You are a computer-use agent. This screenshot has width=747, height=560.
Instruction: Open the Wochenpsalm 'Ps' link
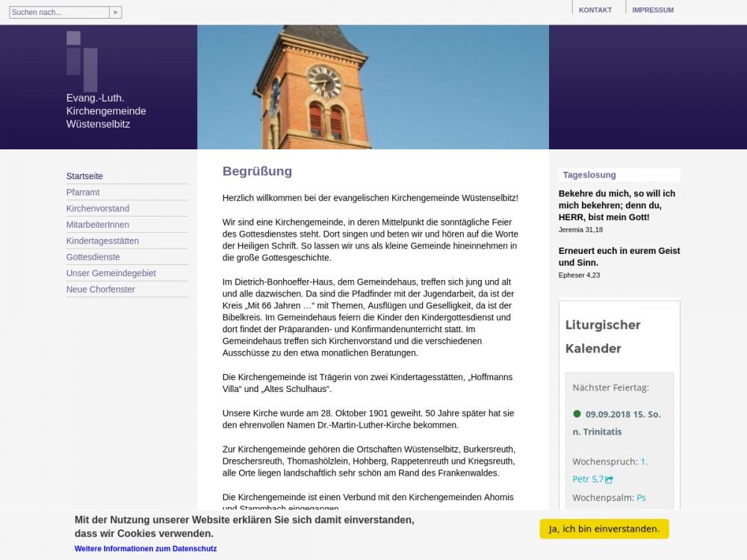pyautogui.click(x=641, y=497)
